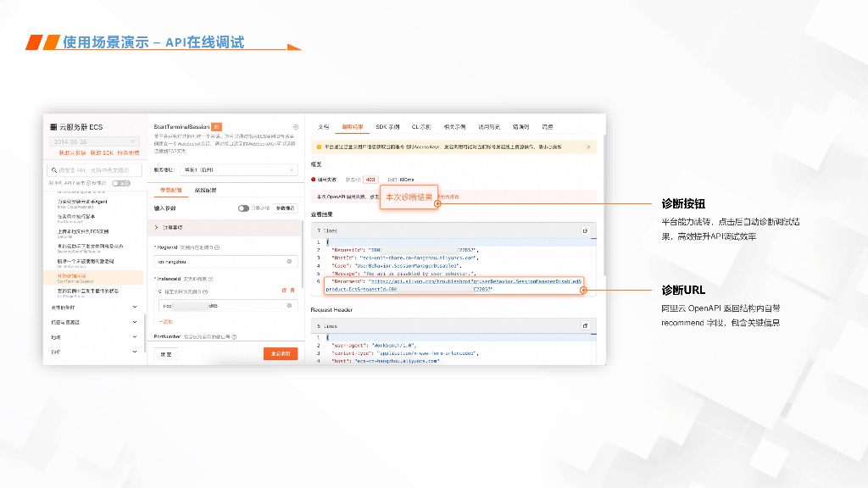Close the orange AccessKey warning banner
Screen dimensions: 868x488
(x=589, y=147)
